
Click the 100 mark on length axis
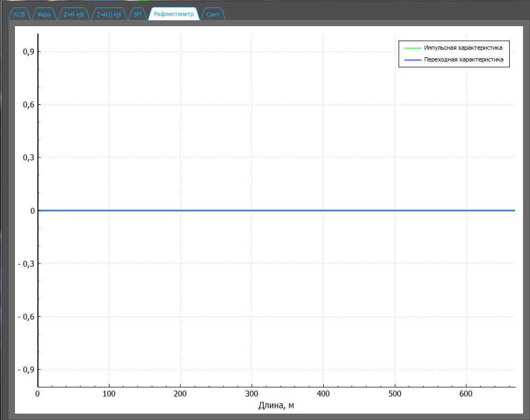109,393
